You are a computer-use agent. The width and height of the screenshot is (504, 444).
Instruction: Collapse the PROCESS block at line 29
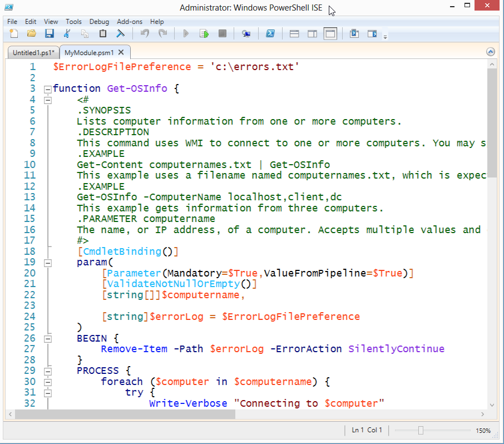click(x=48, y=371)
